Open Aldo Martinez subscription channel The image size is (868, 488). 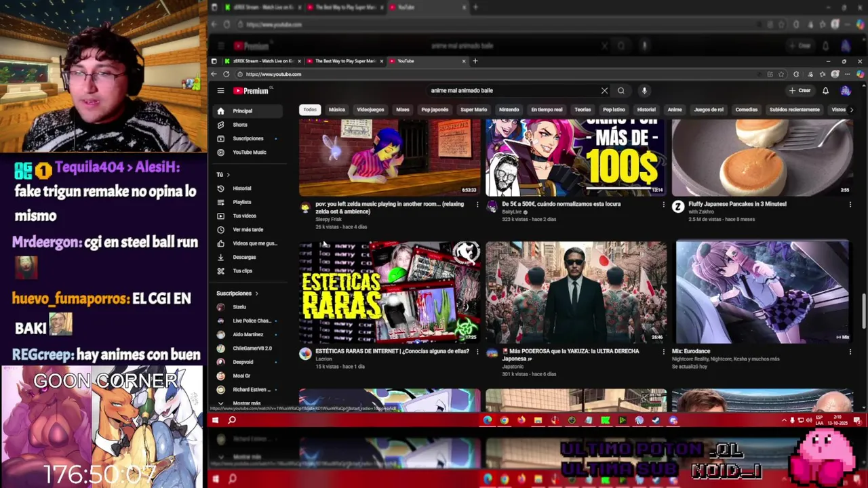click(x=247, y=334)
